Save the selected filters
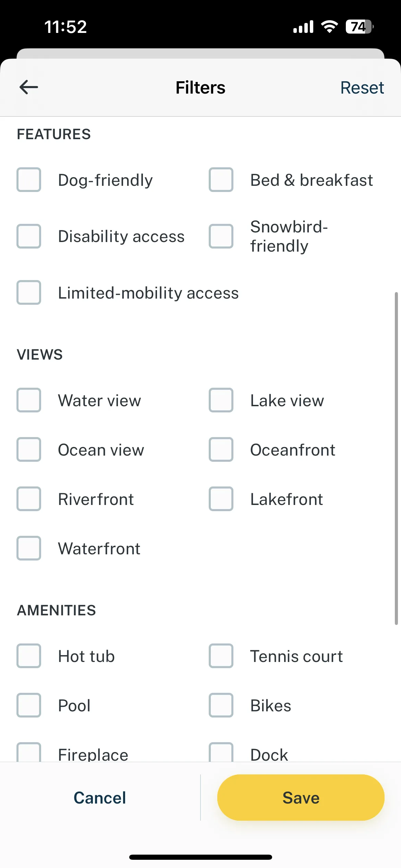The width and height of the screenshot is (401, 868). click(x=301, y=797)
